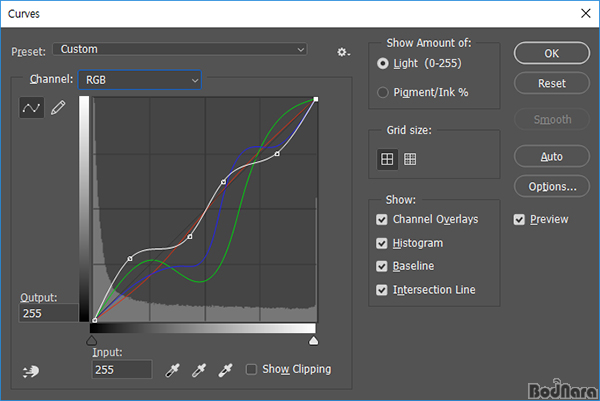Select the lowest white curve control point
The width and height of the screenshot is (600, 401).
pos(130,259)
